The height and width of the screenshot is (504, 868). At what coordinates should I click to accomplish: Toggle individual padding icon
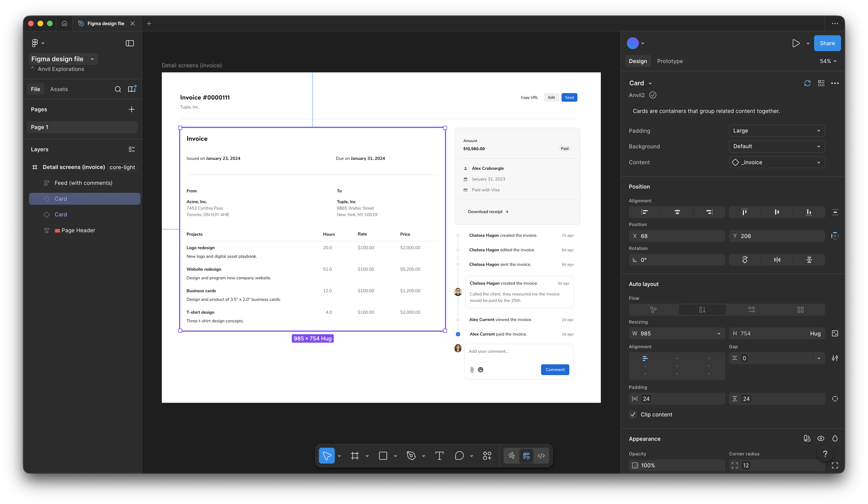(835, 399)
